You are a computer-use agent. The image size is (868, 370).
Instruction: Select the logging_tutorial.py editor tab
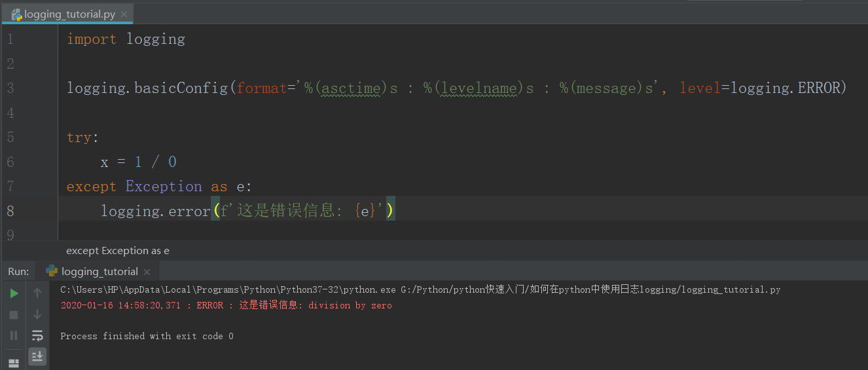click(x=69, y=14)
